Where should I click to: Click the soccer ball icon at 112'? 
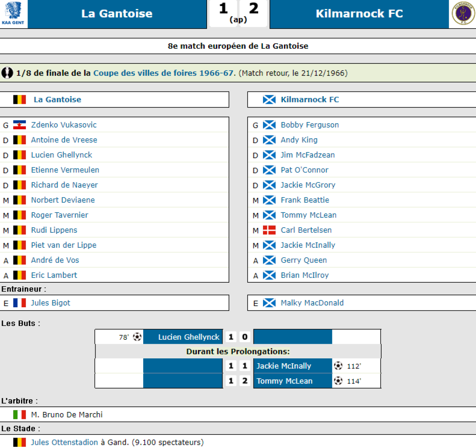(338, 366)
